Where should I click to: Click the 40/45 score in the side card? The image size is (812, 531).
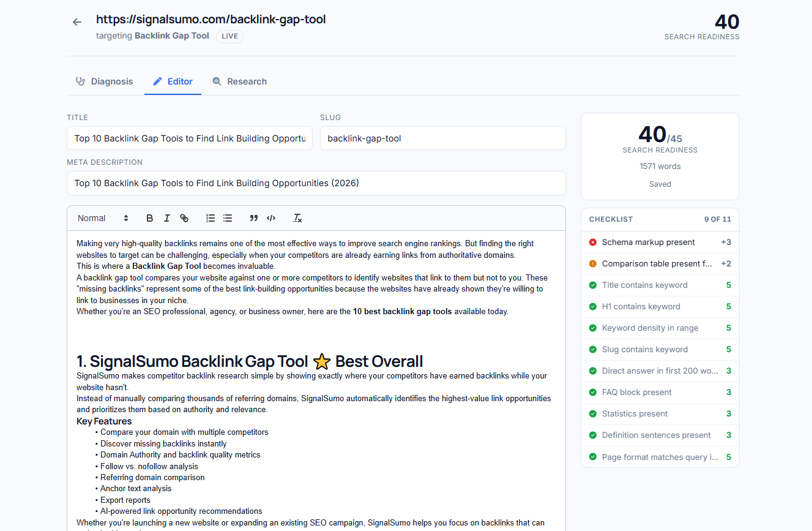tap(660, 135)
